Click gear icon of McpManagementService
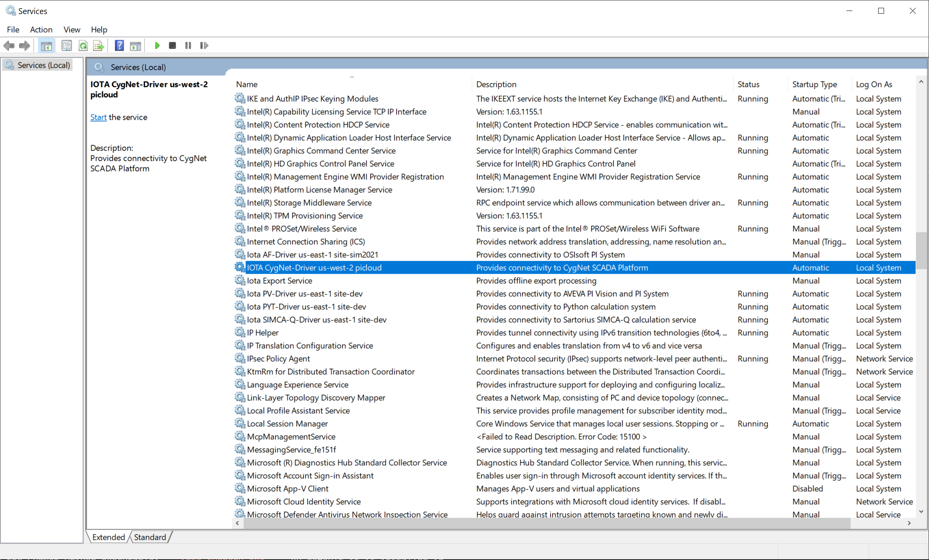This screenshot has width=929, height=560. [240, 436]
